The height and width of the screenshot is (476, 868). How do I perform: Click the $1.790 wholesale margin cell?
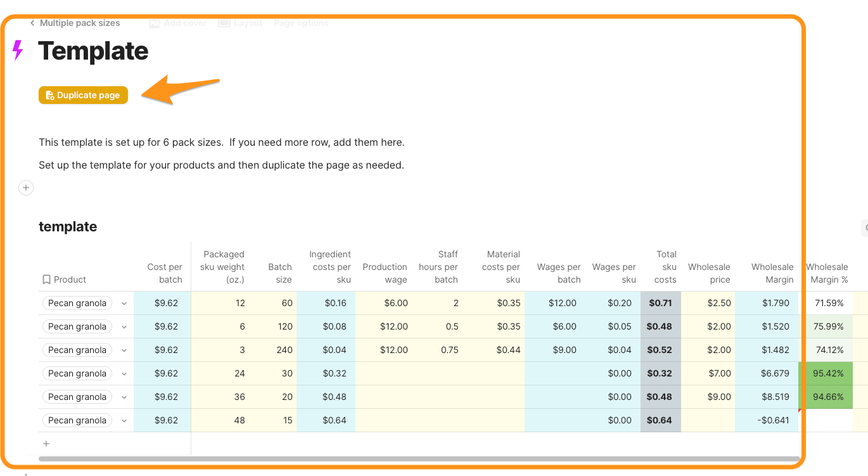coord(767,303)
